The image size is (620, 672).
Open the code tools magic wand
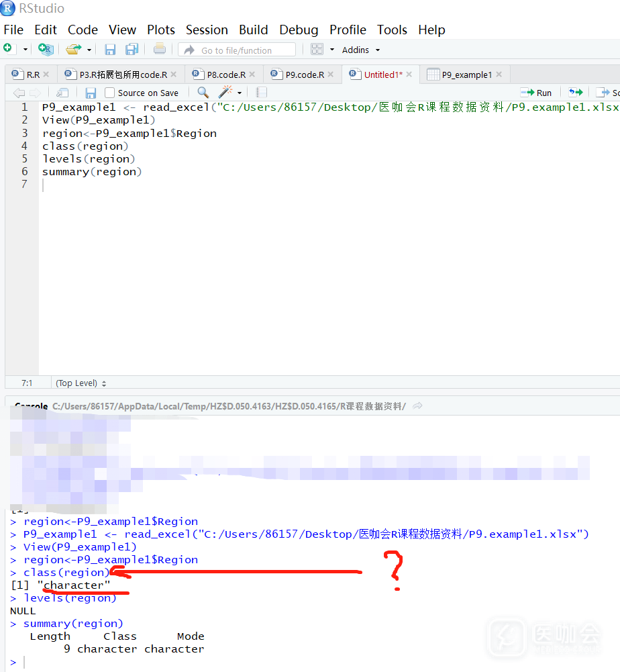coord(226,93)
